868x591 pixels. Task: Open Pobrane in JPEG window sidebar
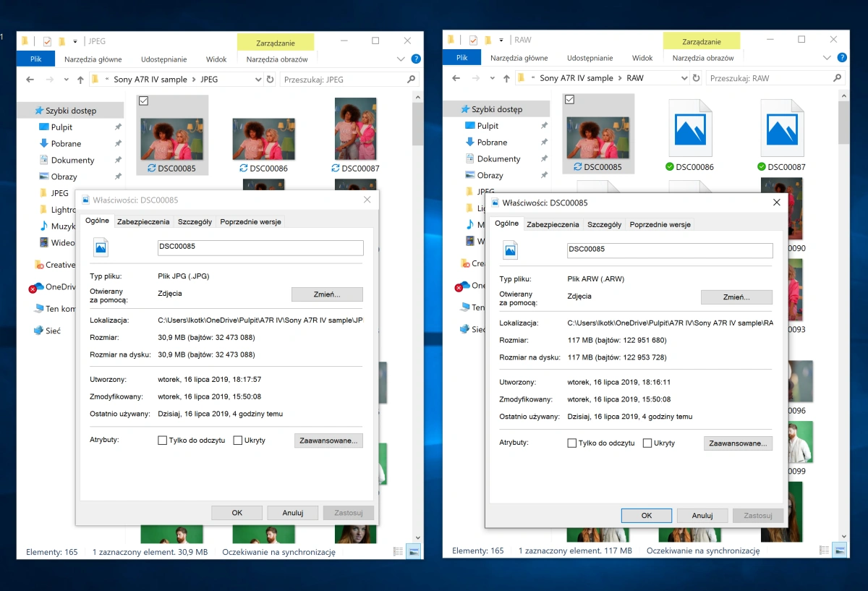click(x=66, y=144)
